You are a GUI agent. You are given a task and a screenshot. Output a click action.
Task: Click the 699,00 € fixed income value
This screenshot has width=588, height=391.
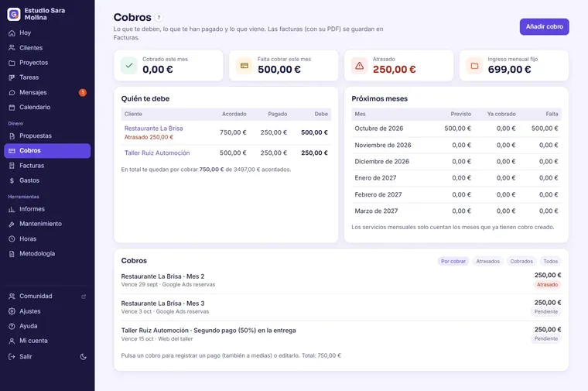pyautogui.click(x=509, y=70)
